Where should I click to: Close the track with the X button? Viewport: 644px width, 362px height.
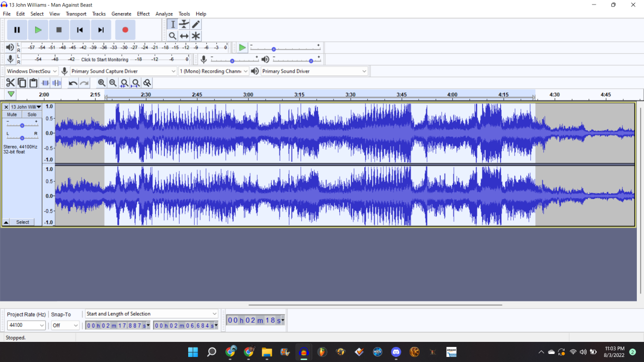click(7, 107)
